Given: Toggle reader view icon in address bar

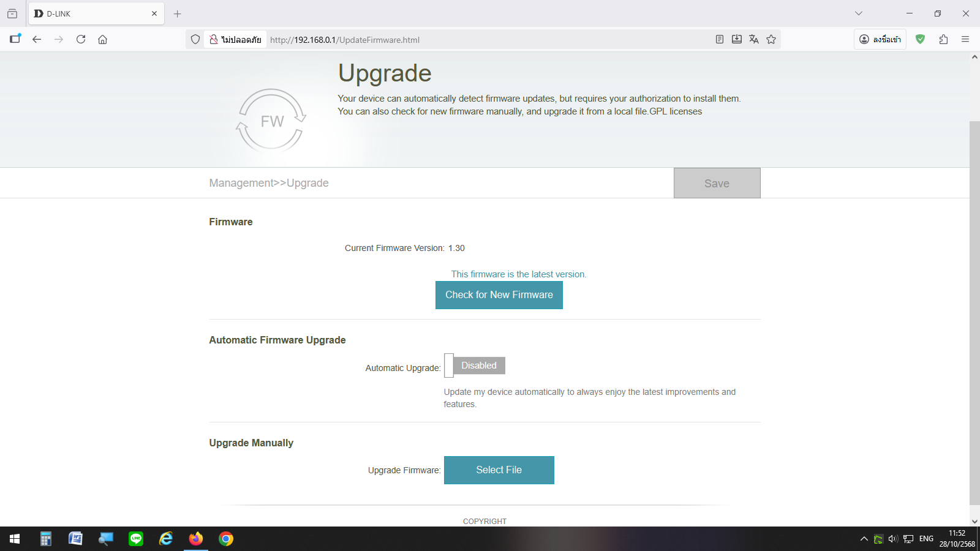Looking at the screenshot, I should [720, 39].
